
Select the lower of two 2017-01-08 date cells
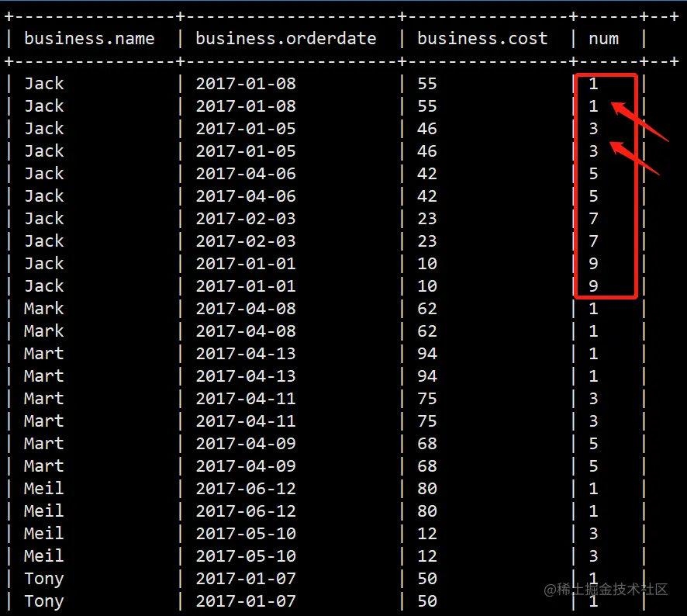(245, 106)
